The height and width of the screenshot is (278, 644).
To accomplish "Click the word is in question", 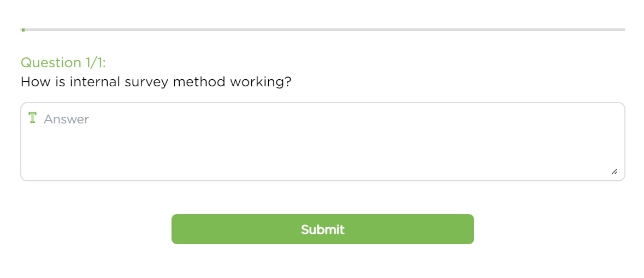I will [x=58, y=82].
